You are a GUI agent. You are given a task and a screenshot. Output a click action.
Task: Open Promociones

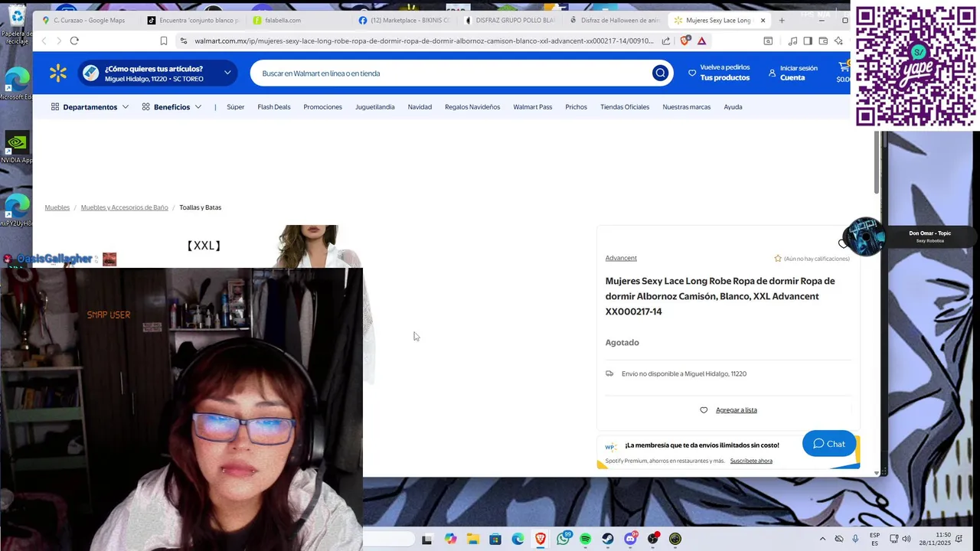point(322,107)
